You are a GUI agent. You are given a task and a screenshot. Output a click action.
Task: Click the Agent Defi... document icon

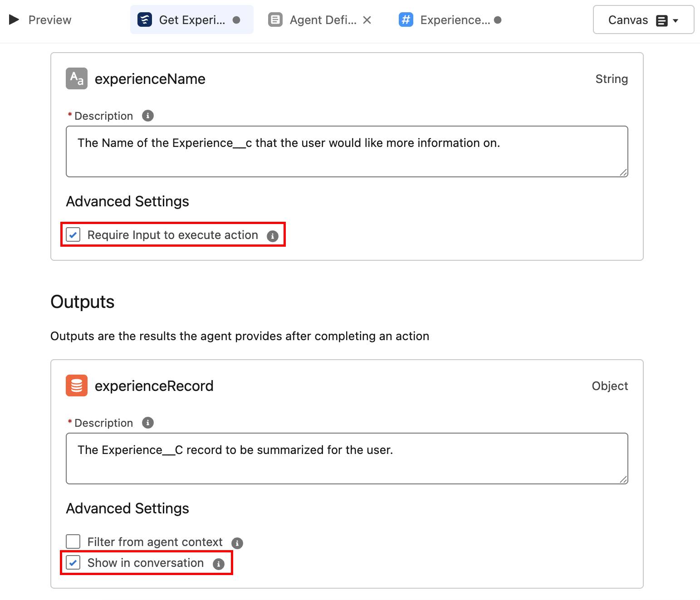pos(275,20)
